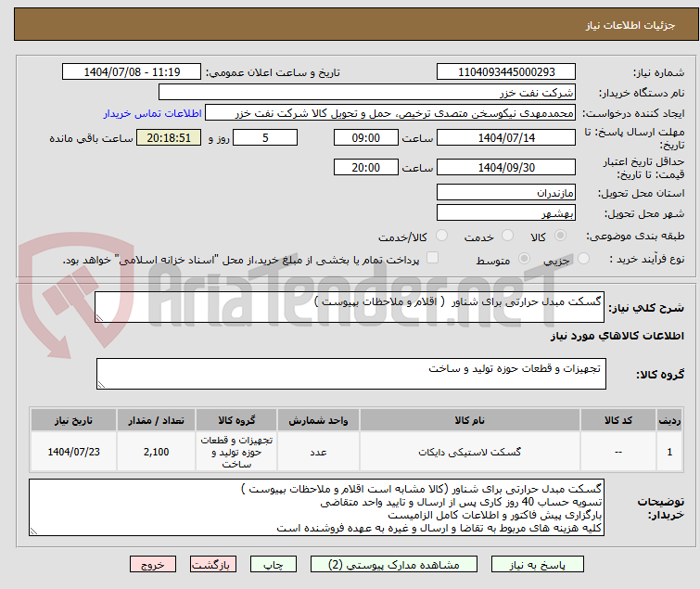Click the کد کالا column header
Viewport: 700px width, 589px height.
click(x=617, y=420)
